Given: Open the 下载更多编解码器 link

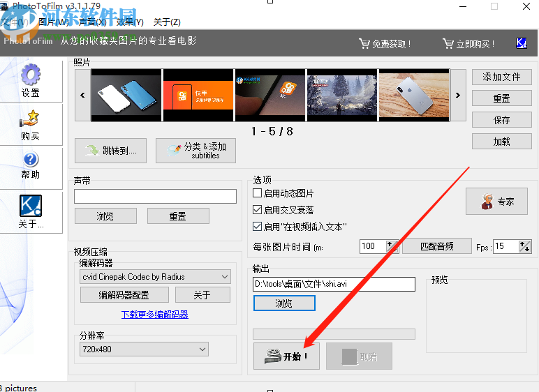Looking at the screenshot, I should pyautogui.click(x=155, y=315).
